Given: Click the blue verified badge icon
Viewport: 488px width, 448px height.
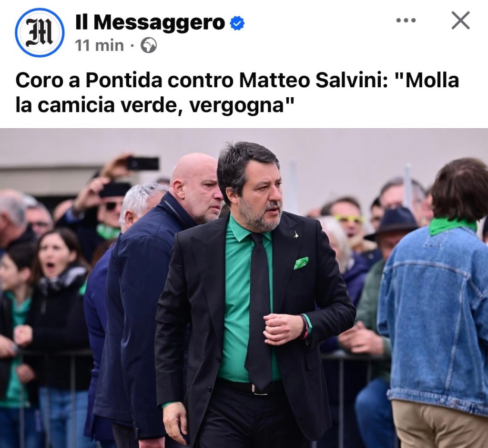Looking at the screenshot, I should pos(237,23).
